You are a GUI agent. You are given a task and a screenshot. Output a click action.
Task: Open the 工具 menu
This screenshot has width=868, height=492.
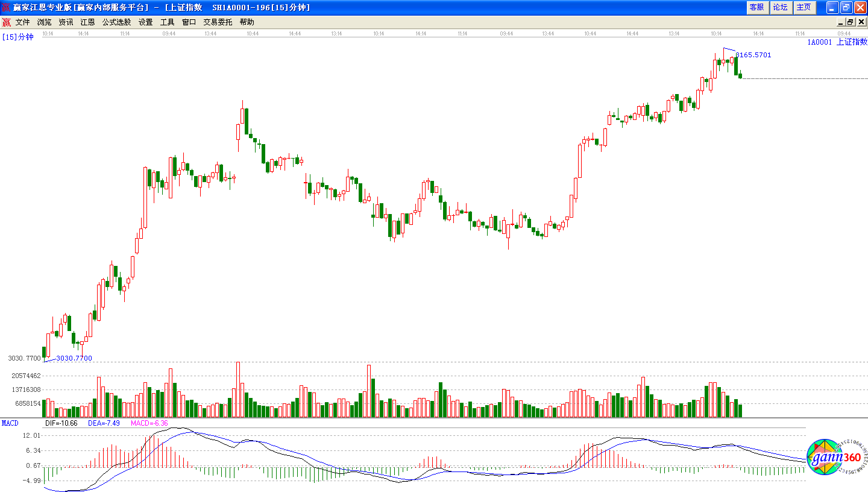[167, 22]
